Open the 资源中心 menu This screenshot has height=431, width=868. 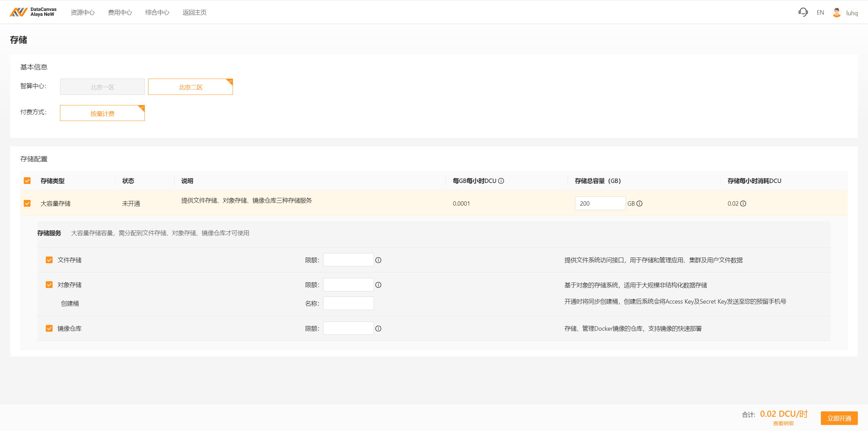click(82, 13)
